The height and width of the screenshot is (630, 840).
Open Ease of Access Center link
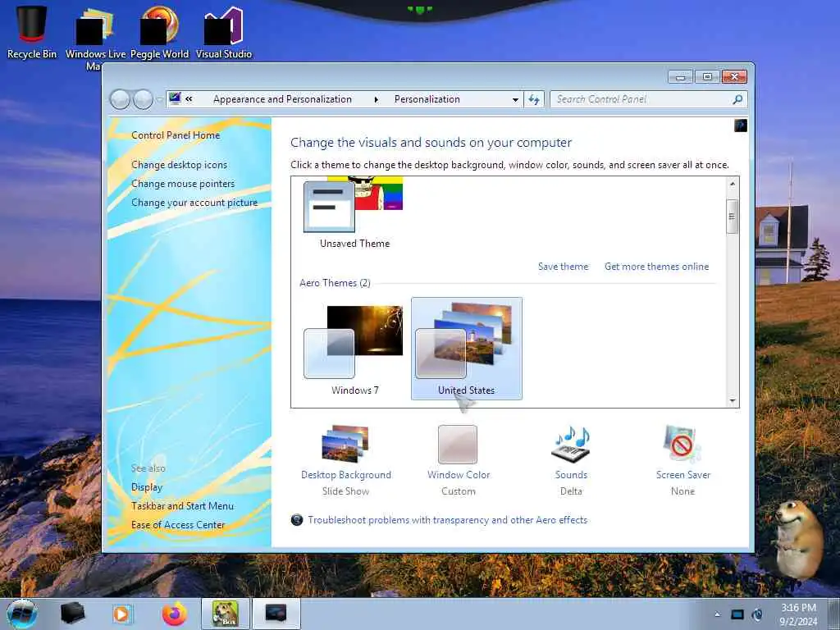pyautogui.click(x=178, y=525)
